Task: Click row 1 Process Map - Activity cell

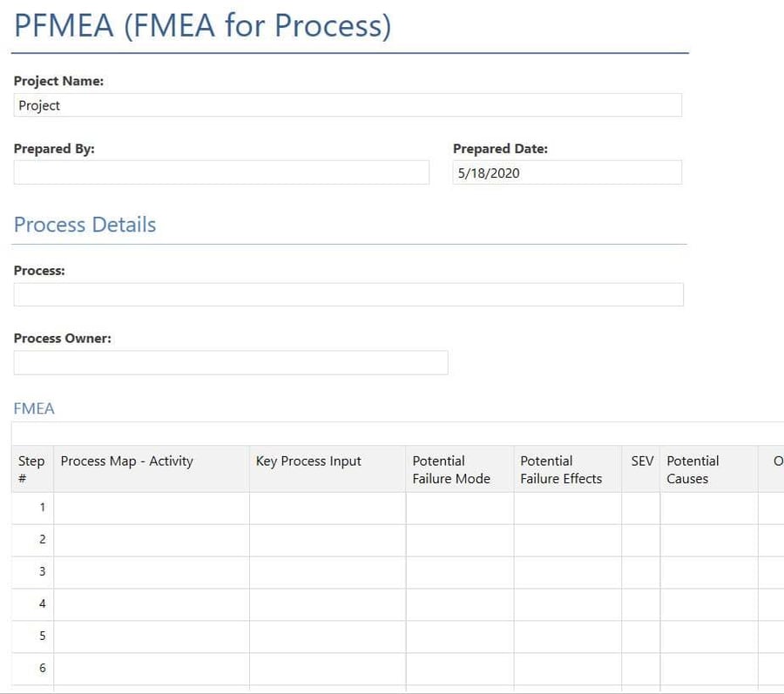Action: tap(151, 507)
